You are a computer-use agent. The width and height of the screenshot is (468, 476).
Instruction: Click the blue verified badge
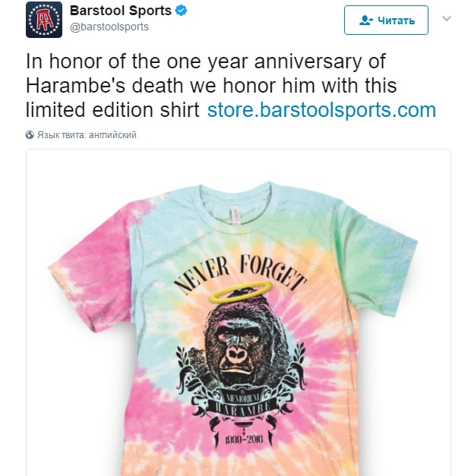[182, 11]
